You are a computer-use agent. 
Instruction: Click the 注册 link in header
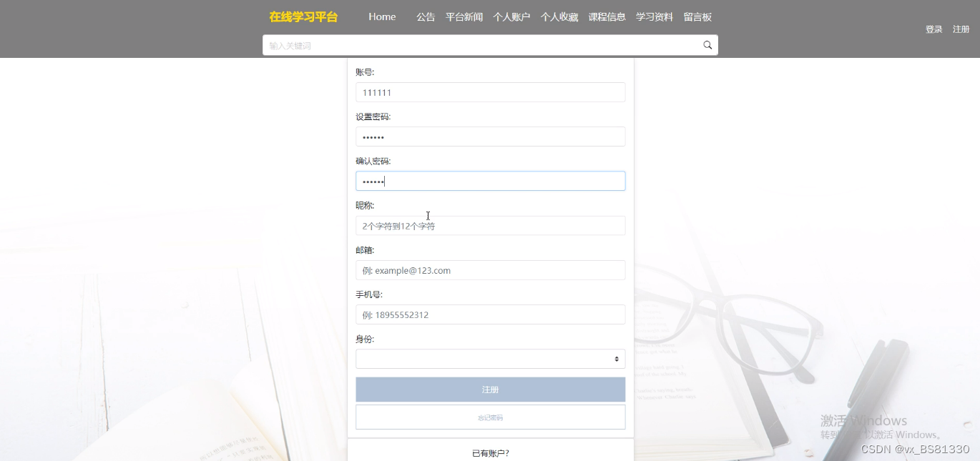click(961, 29)
